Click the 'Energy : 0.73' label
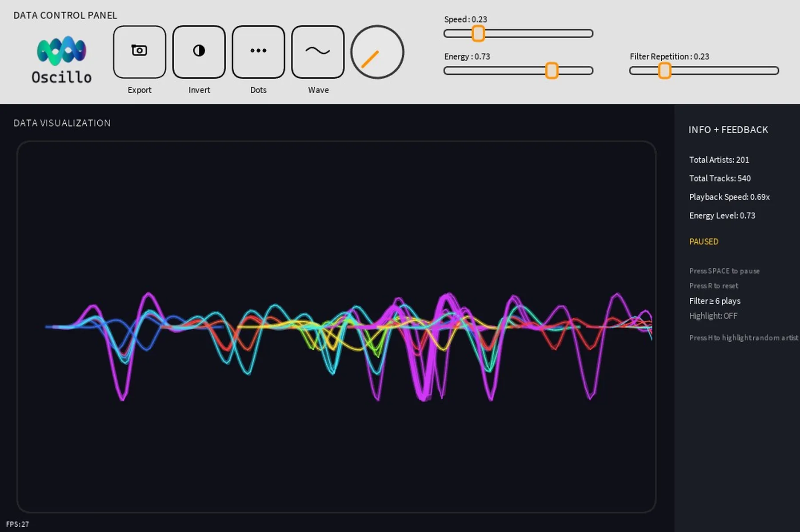The height and width of the screenshot is (532, 800). pos(467,56)
